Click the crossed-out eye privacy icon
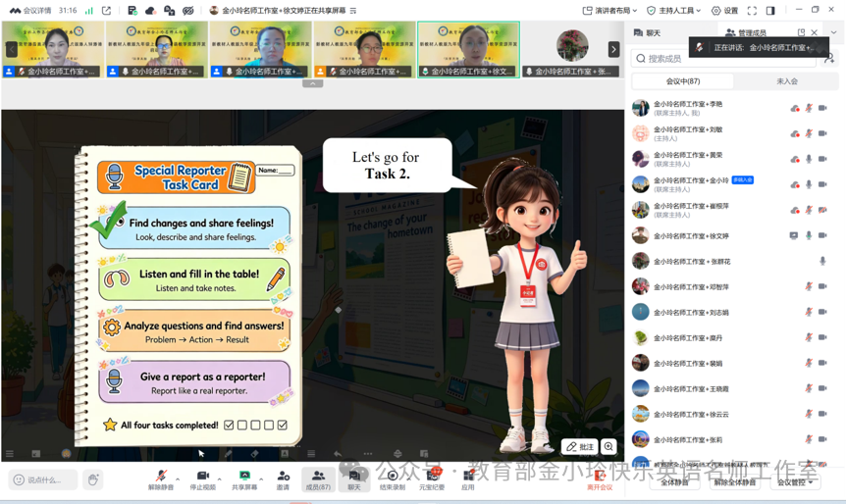This screenshot has width=846, height=504. tap(187, 10)
